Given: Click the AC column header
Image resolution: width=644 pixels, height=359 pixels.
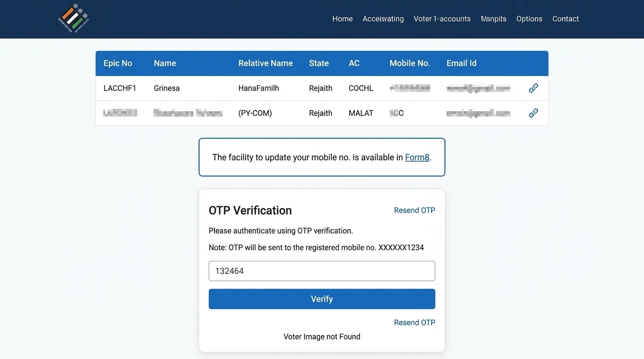Looking at the screenshot, I should [x=354, y=63].
